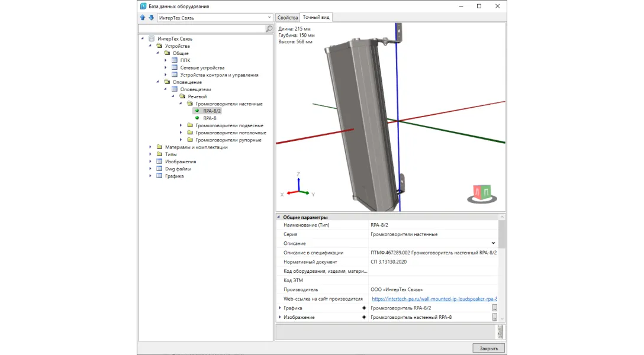Click the magnifier search icon
Image resolution: width=644 pixels, height=355 pixels.
269,28
